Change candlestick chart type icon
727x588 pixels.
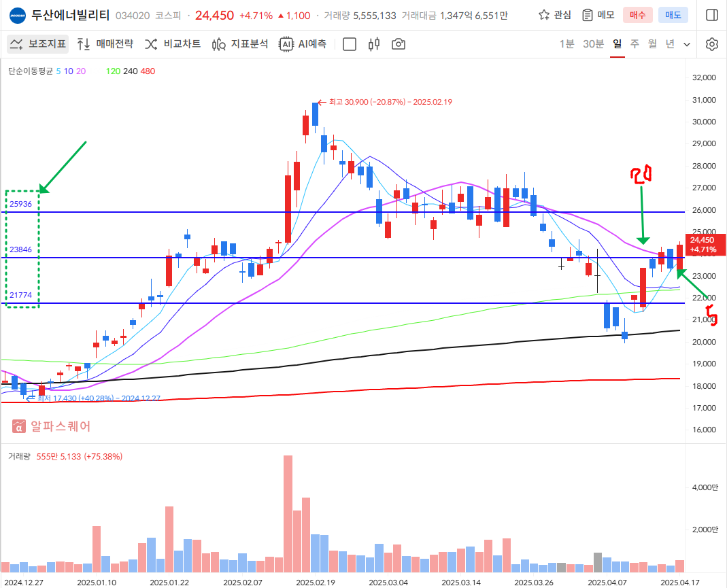click(x=373, y=44)
